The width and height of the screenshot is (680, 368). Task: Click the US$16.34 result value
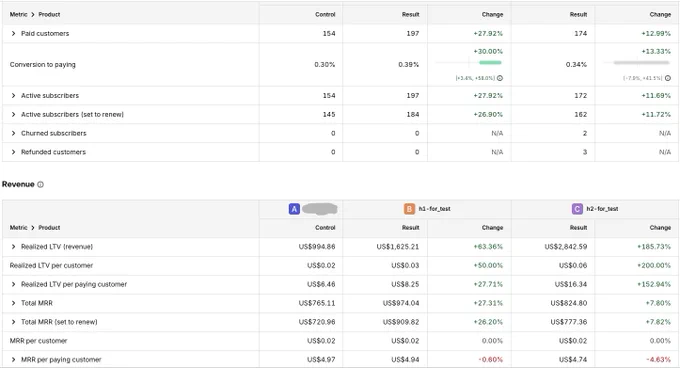(571, 284)
